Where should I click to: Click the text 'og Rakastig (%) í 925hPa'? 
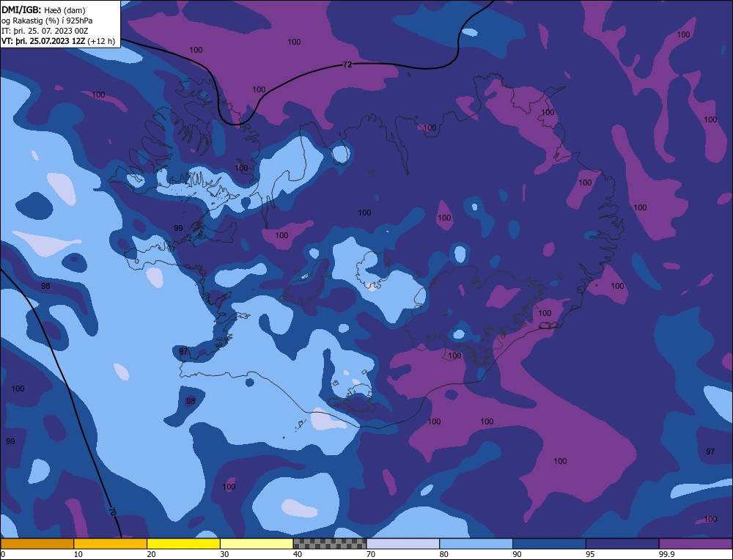[x=47, y=20]
